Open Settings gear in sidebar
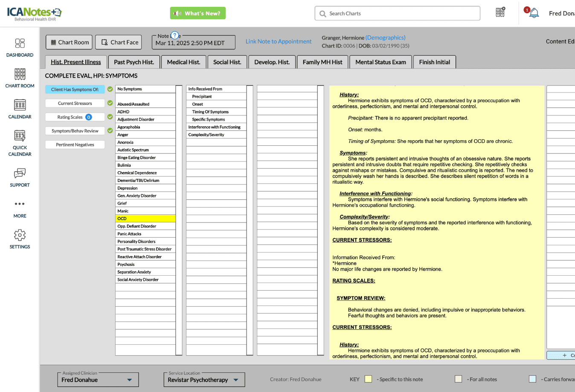 pos(20,235)
